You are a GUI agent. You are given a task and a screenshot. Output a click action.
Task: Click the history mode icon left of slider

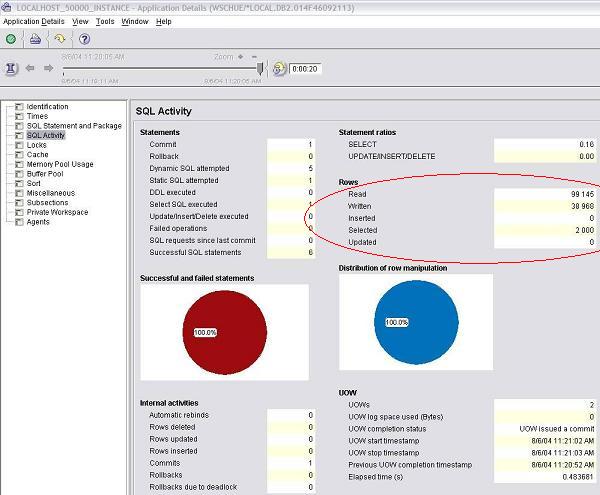(11, 68)
